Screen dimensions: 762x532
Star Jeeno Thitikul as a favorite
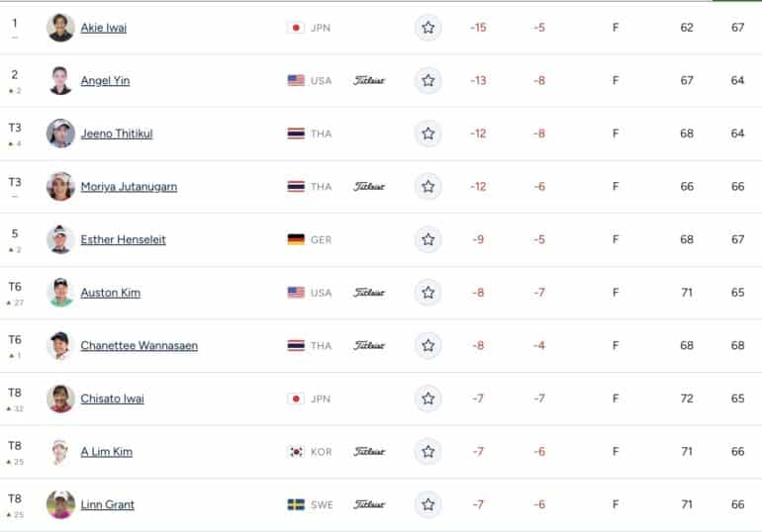[x=429, y=133]
